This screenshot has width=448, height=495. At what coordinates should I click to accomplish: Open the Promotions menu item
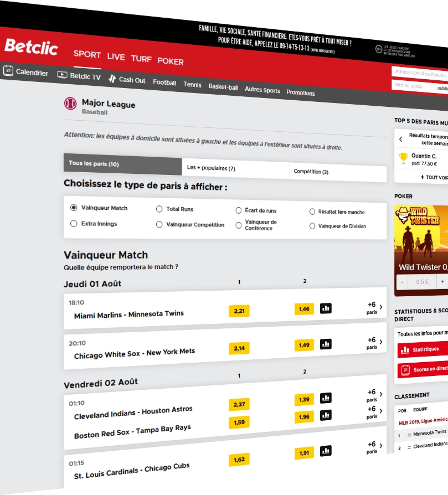click(301, 92)
